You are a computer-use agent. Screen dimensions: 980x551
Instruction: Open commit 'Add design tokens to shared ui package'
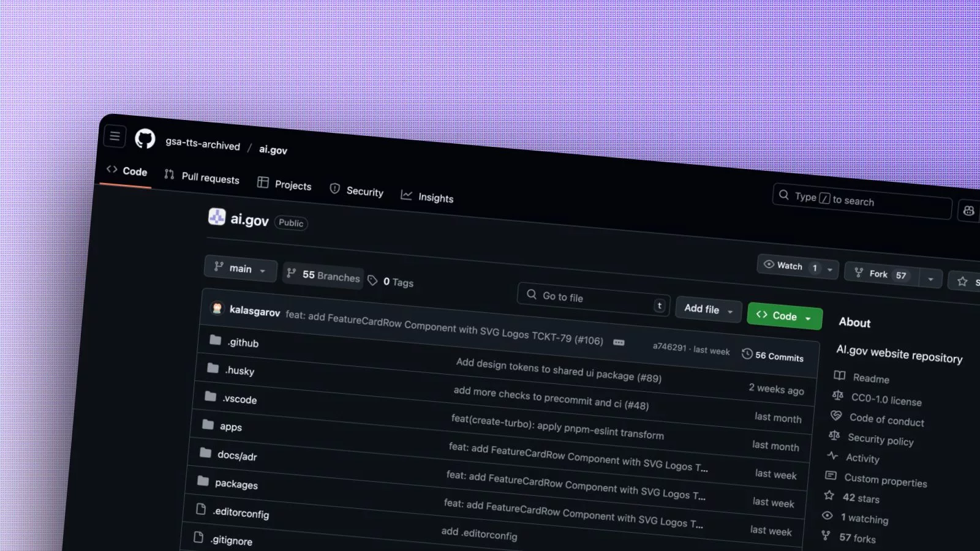coord(559,370)
